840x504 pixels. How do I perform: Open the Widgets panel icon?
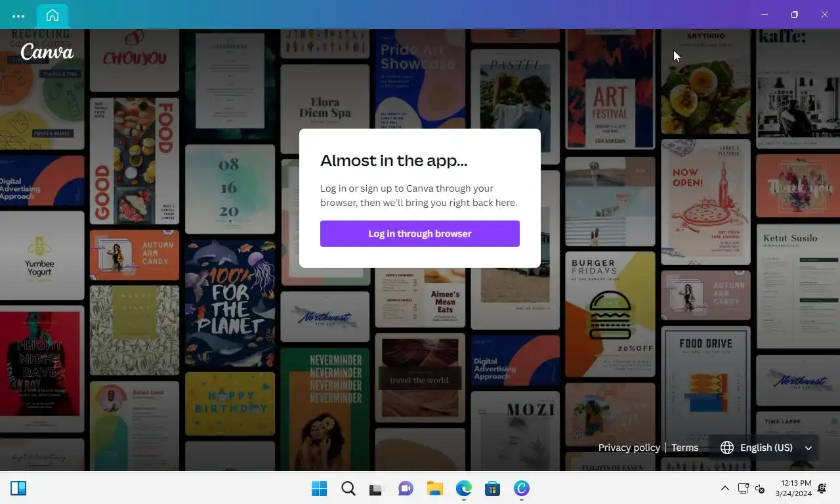tap(18, 488)
